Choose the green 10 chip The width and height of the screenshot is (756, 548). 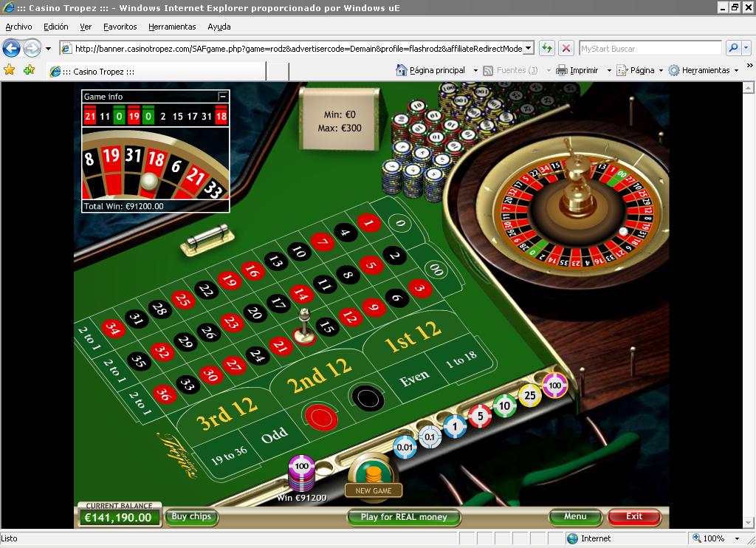point(505,405)
